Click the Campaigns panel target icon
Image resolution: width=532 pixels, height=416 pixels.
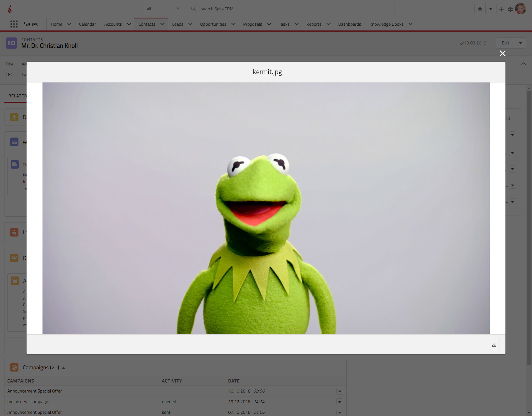click(14, 367)
